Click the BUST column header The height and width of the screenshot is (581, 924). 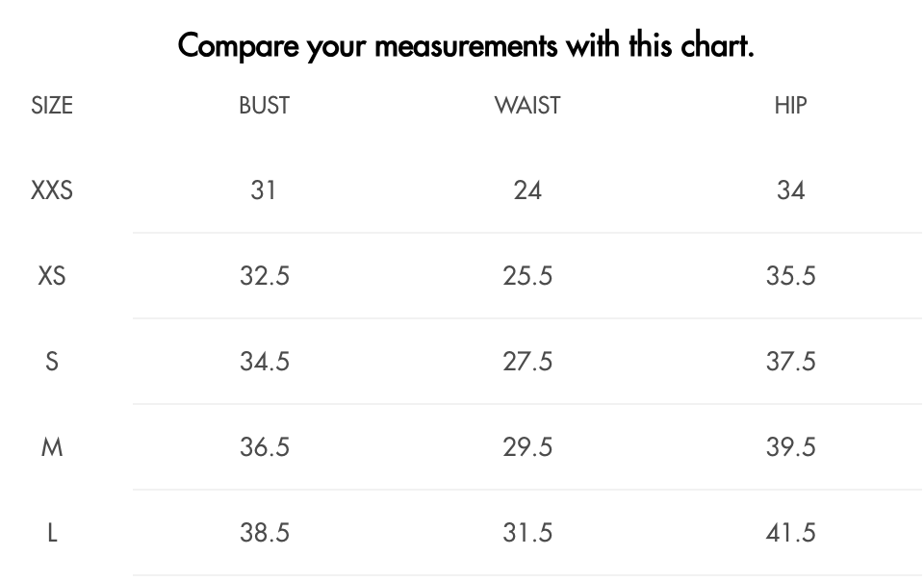click(264, 105)
